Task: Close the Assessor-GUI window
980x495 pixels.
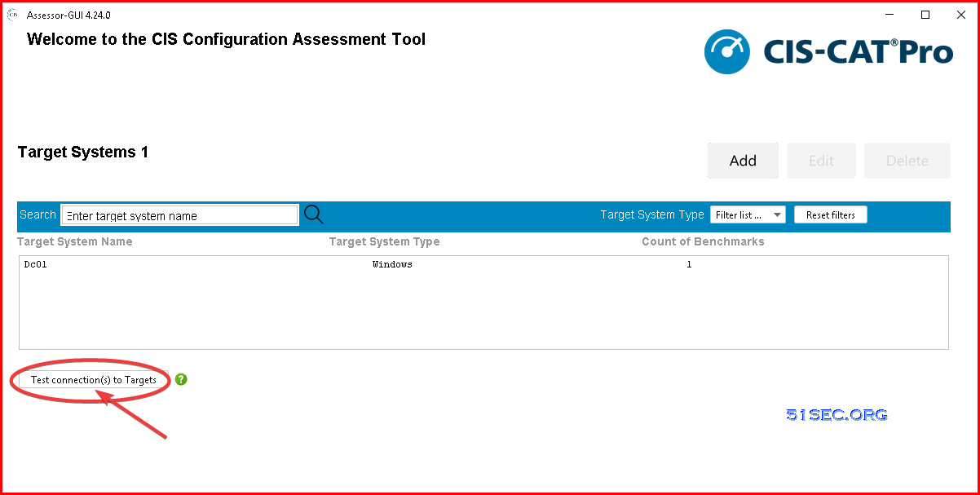Action: [960, 15]
